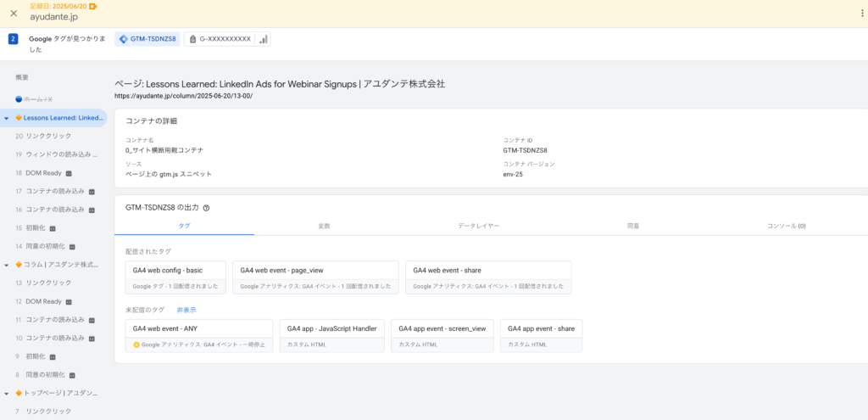Collapse the トップページ page group arrow

point(6,394)
